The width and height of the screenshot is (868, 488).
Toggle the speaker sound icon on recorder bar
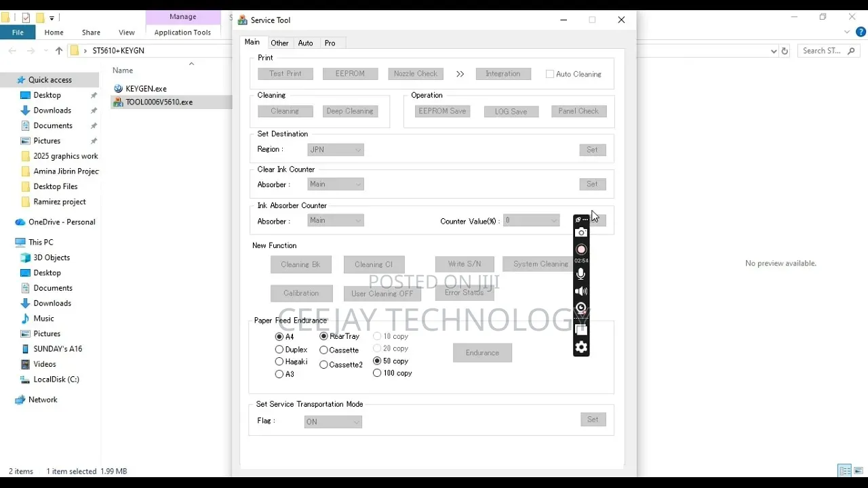581,291
